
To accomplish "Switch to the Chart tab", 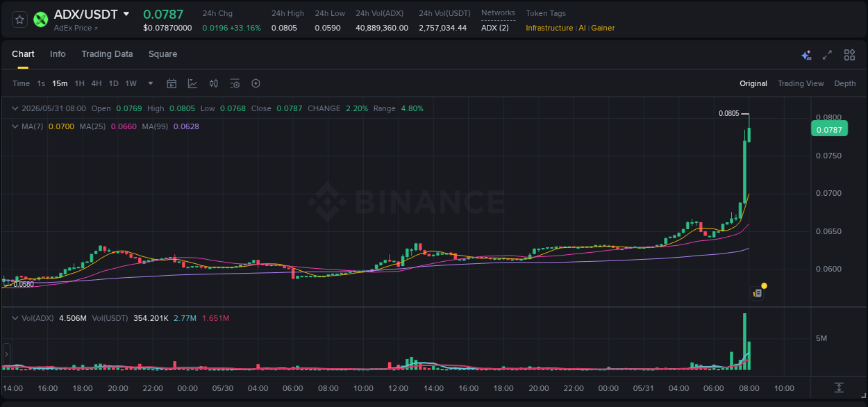I will point(23,54).
